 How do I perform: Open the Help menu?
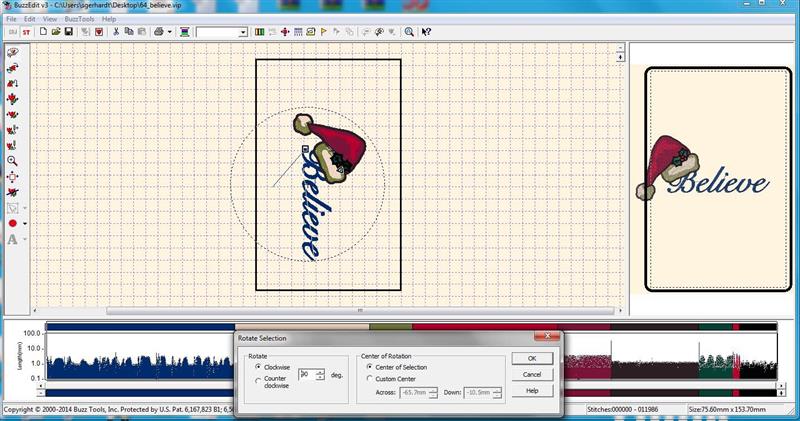(x=109, y=19)
